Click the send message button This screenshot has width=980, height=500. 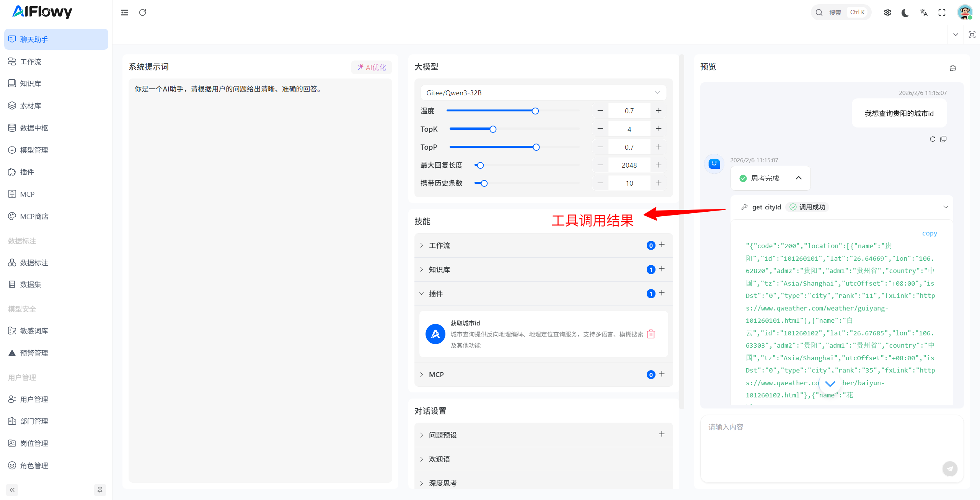(x=950, y=469)
